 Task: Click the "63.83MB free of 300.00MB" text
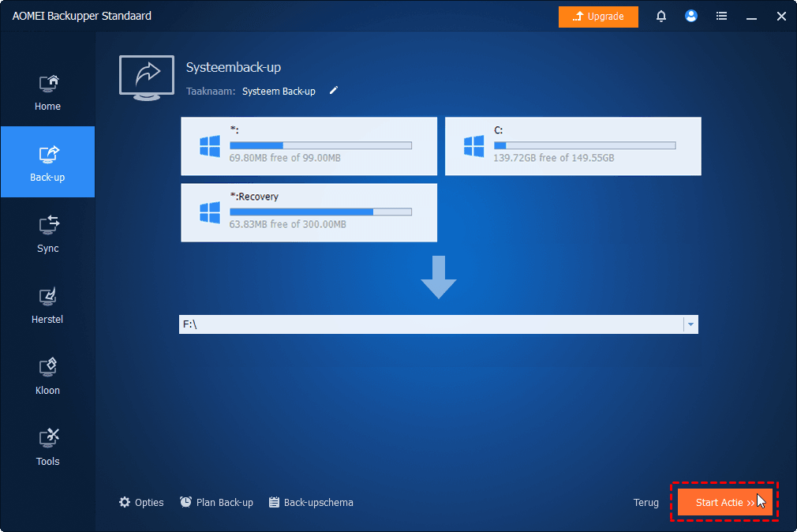tap(288, 224)
